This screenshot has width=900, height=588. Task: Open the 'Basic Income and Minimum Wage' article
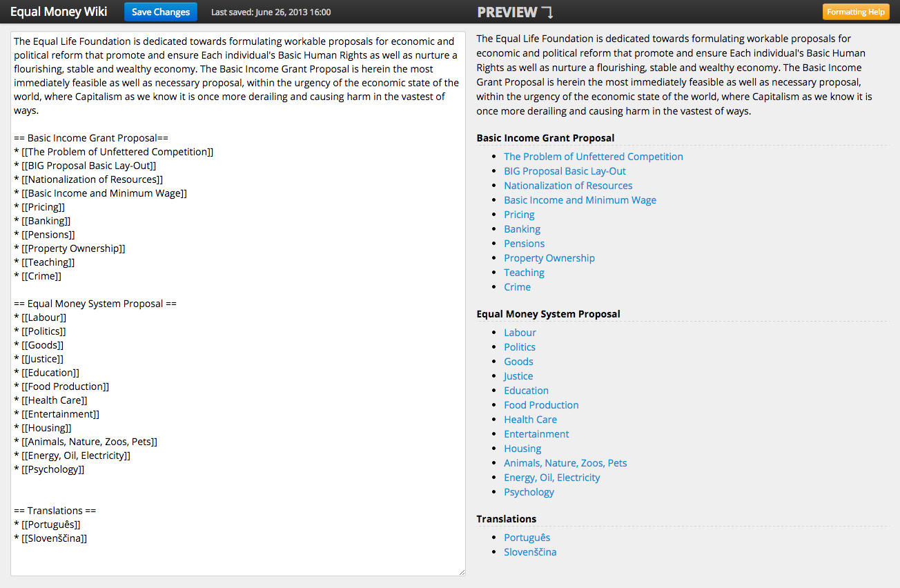(x=580, y=199)
